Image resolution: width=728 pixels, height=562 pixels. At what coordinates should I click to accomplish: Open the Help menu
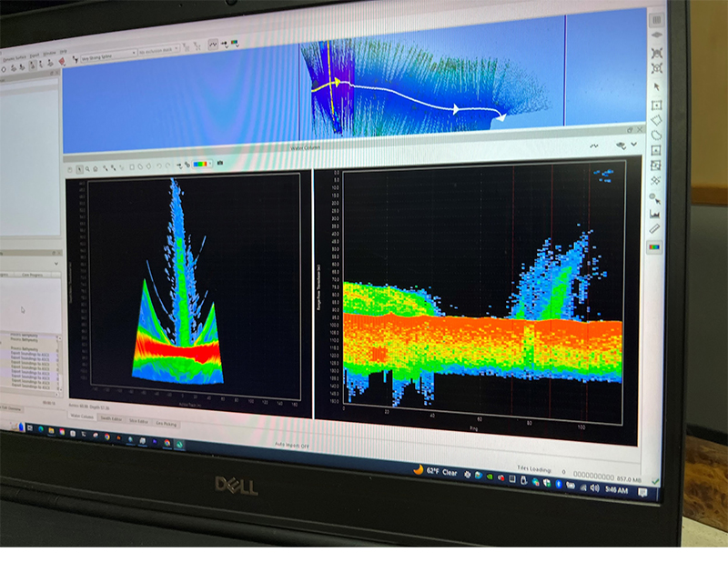click(x=63, y=51)
